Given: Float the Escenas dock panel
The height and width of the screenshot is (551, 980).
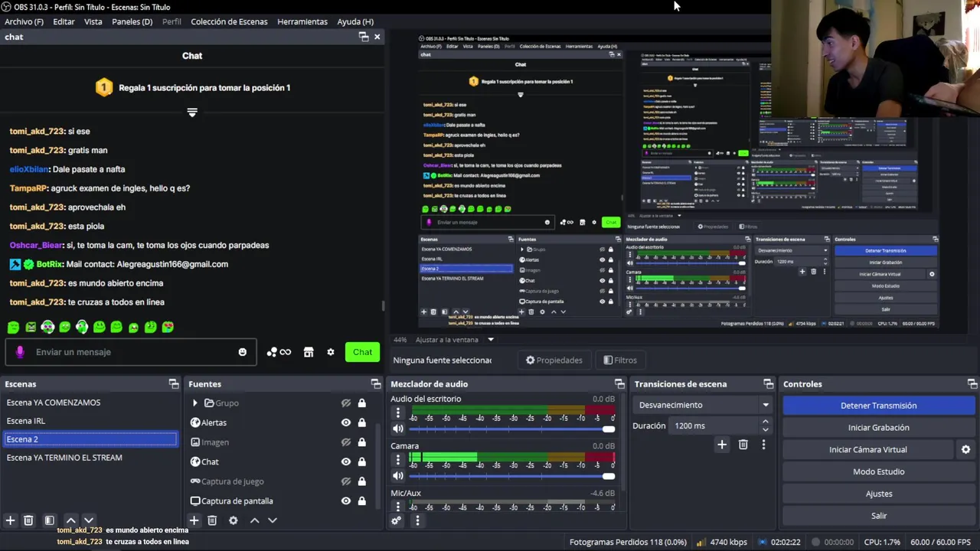Looking at the screenshot, I should [174, 384].
